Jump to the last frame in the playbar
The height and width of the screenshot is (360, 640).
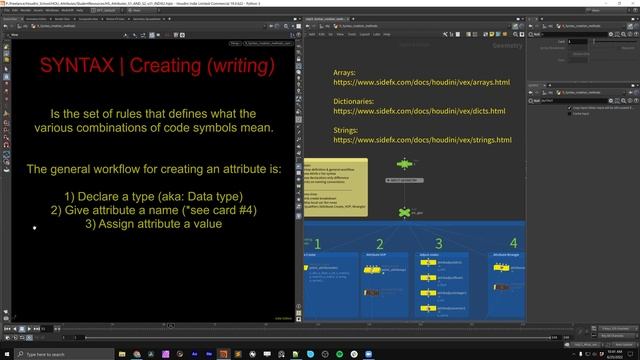tap(36, 329)
